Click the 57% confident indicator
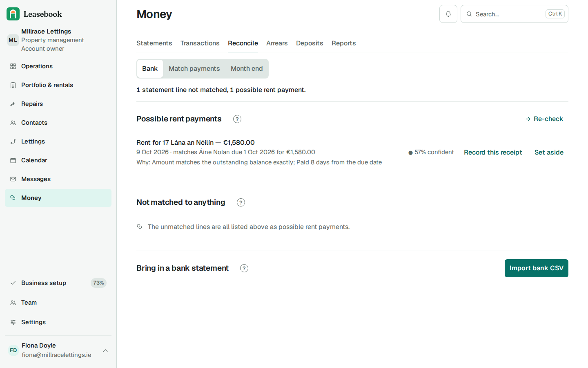588x368 pixels. pyautogui.click(x=431, y=152)
